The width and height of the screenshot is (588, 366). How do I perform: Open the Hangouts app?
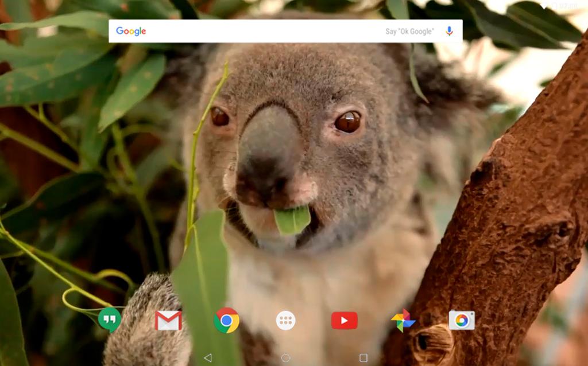[x=110, y=320]
